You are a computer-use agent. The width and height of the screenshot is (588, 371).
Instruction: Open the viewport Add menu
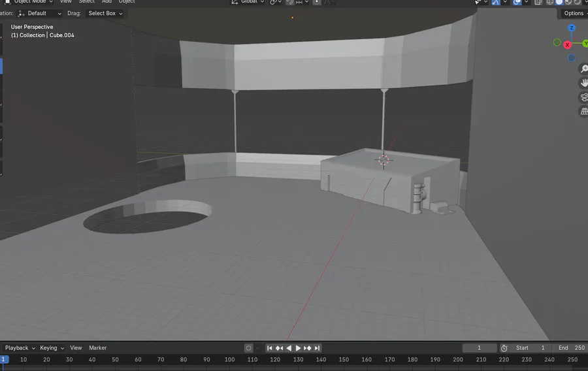tap(107, 2)
